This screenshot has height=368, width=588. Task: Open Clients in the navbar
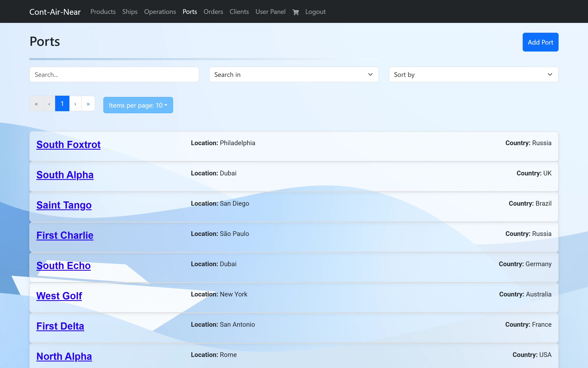pyautogui.click(x=239, y=12)
